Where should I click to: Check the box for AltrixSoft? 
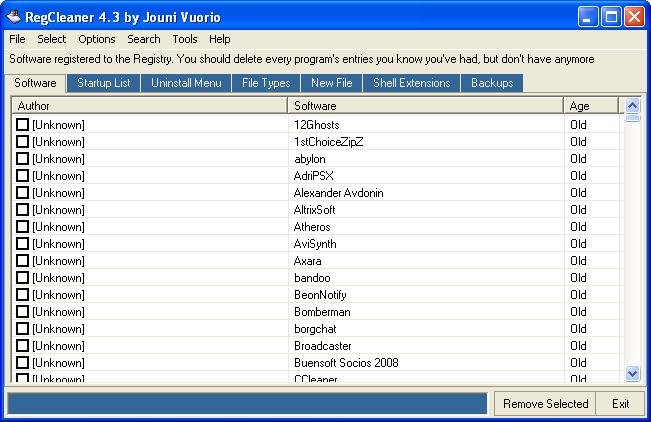pyautogui.click(x=22, y=210)
